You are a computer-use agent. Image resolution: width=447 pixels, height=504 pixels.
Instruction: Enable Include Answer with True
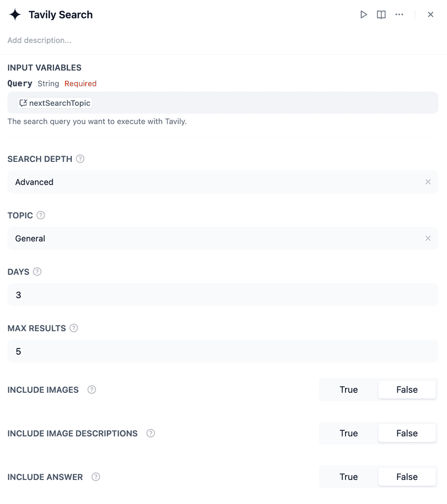point(348,476)
